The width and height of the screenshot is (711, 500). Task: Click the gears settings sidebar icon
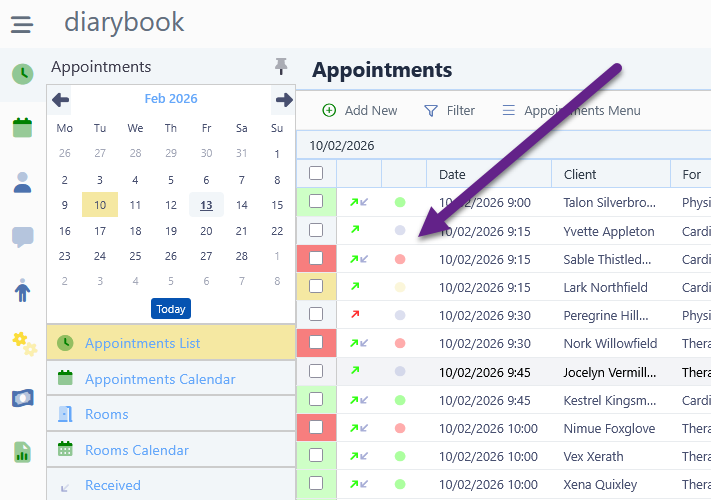coord(22,342)
